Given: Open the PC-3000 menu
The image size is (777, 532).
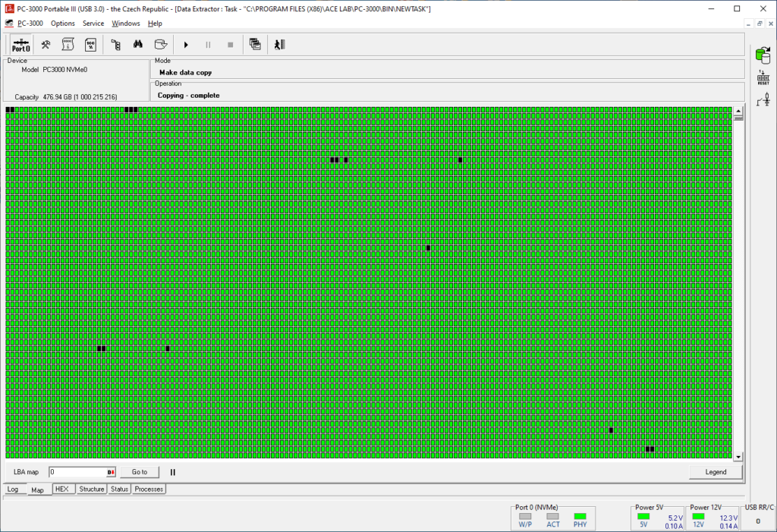Looking at the screenshot, I should [30, 24].
